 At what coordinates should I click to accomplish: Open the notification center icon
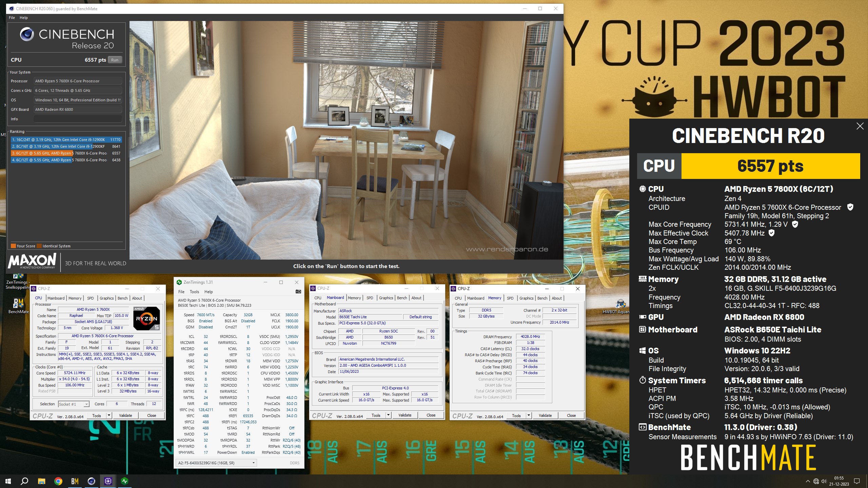click(857, 481)
